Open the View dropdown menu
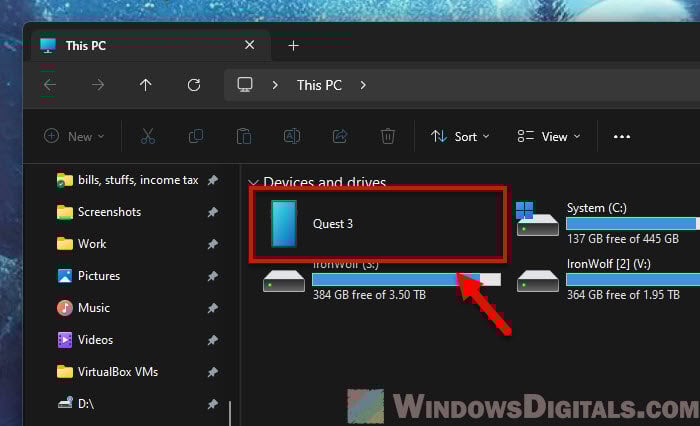The width and height of the screenshot is (700, 426). [x=549, y=136]
